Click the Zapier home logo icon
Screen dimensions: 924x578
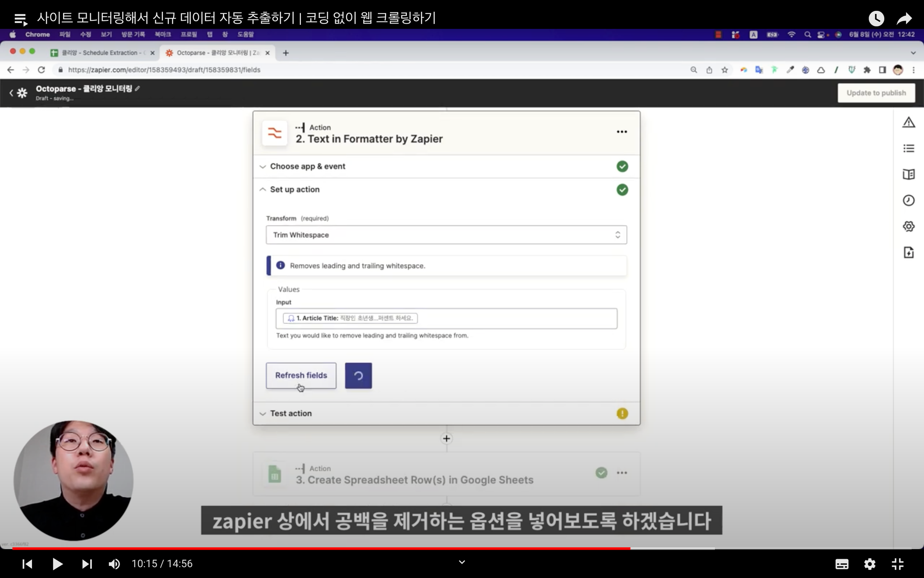[22, 93]
